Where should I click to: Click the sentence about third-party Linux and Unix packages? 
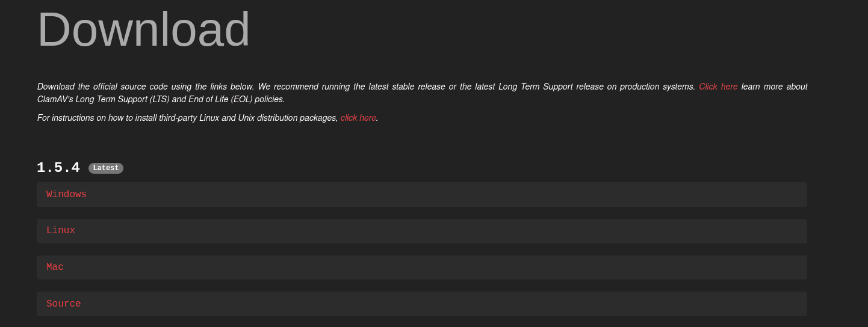pos(208,118)
